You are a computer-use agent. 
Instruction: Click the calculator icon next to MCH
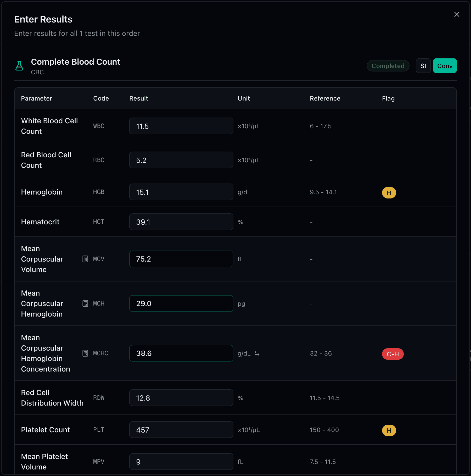(85, 303)
